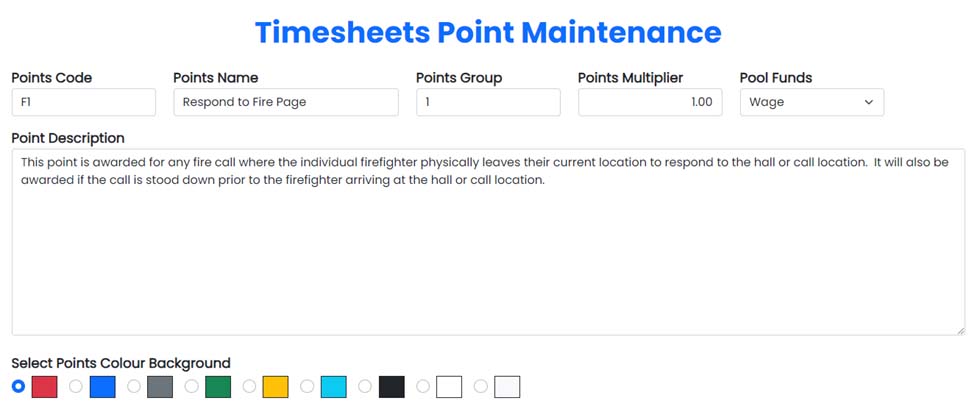Image resolution: width=980 pixels, height=409 pixels.
Task: Pick the radio button for the yellow colour
Action: pos(250,386)
